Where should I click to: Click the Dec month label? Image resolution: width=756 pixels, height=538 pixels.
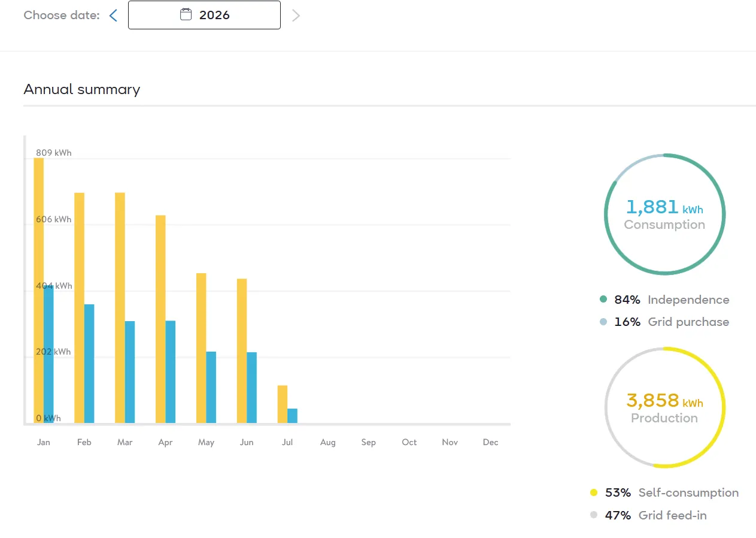tap(491, 442)
